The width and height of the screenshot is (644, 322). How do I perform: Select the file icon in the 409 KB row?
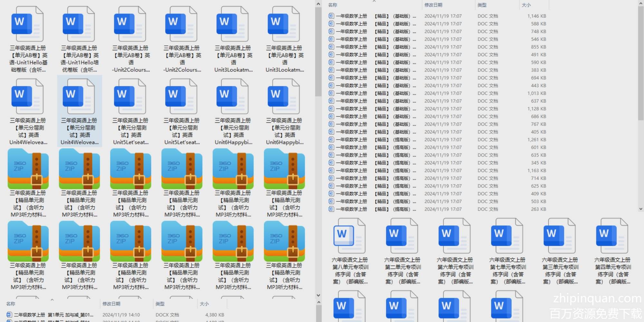[x=331, y=194]
